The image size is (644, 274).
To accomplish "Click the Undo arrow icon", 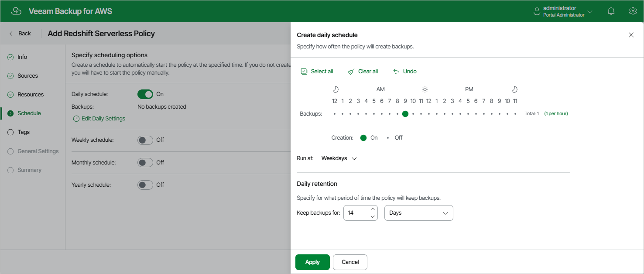I will point(396,72).
